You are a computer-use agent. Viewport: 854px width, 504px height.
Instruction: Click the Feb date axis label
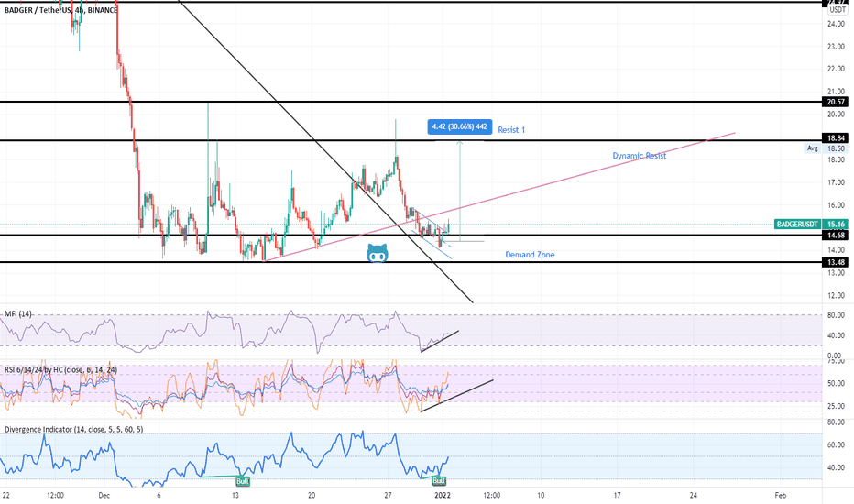pyautogui.click(x=781, y=495)
